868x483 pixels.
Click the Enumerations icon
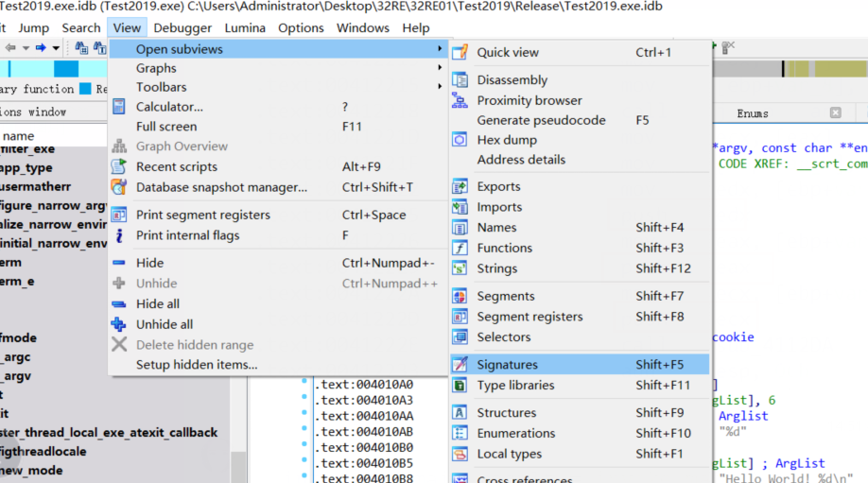[460, 433]
